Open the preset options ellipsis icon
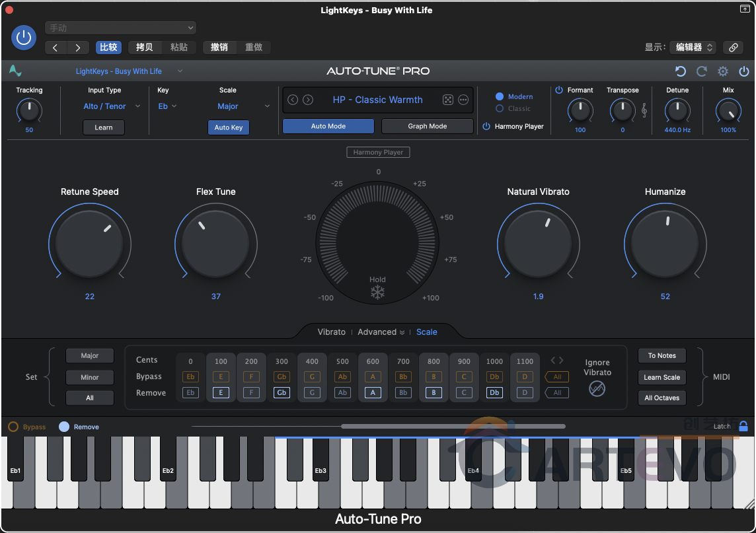Viewport: 756px width, 533px height. pyautogui.click(x=463, y=100)
